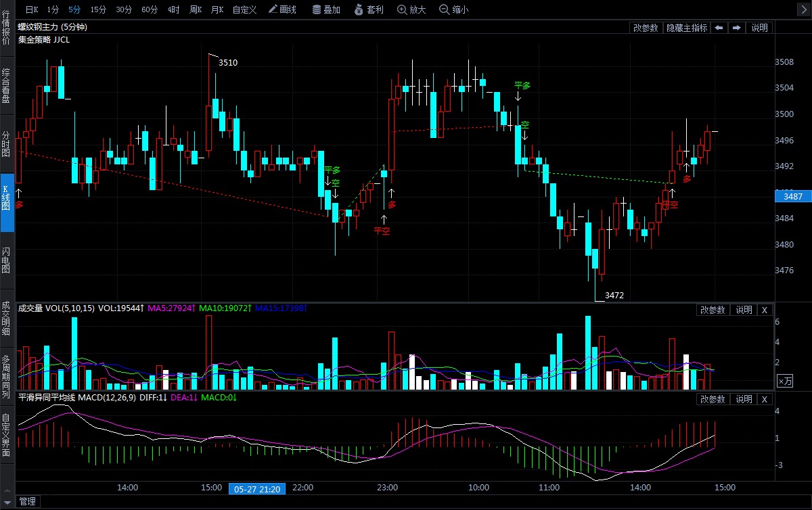Click the 3510 high price label

tap(228, 62)
